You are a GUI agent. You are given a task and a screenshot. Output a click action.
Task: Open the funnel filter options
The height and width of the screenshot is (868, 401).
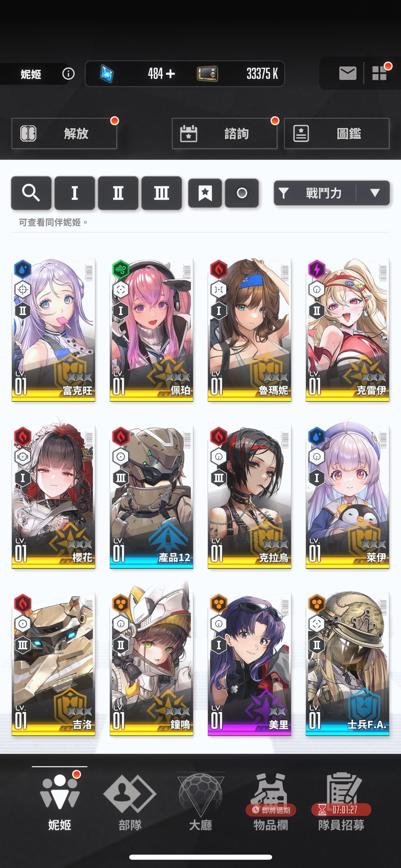[x=284, y=193]
